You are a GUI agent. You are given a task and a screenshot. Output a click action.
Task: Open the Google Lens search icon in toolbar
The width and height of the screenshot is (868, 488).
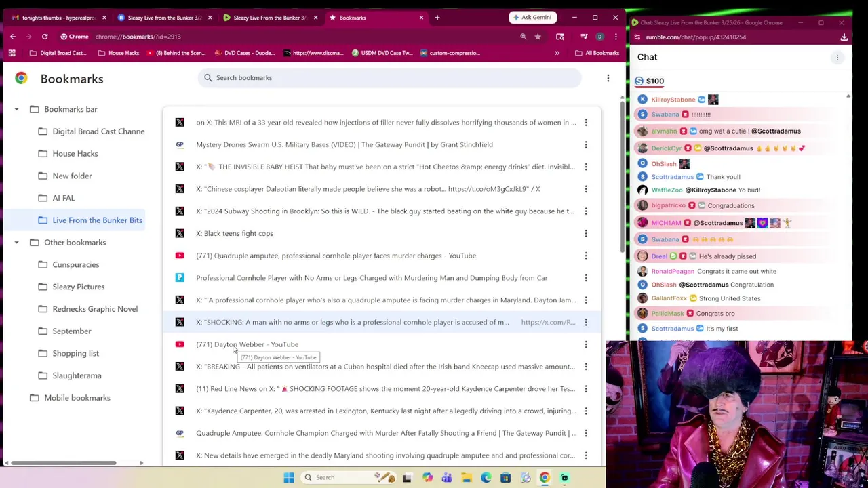[x=560, y=37]
